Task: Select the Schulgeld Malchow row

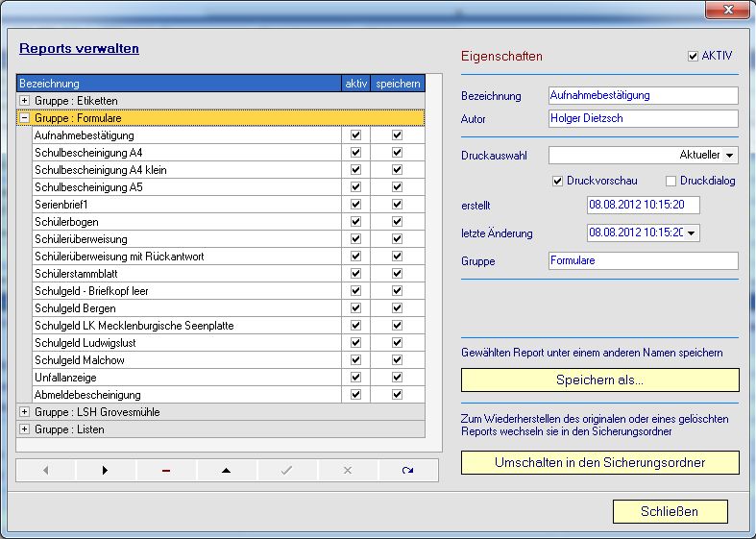Action: 186,360
